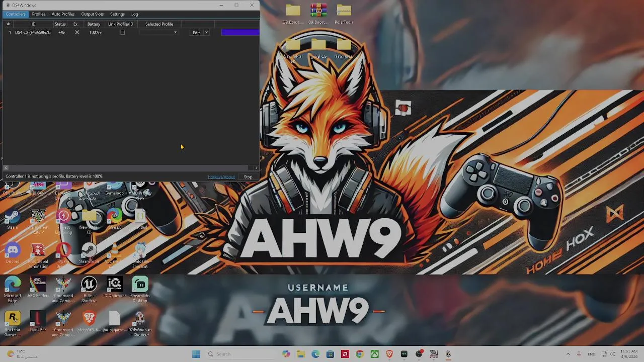Open the Discord desktop icon

point(13,253)
